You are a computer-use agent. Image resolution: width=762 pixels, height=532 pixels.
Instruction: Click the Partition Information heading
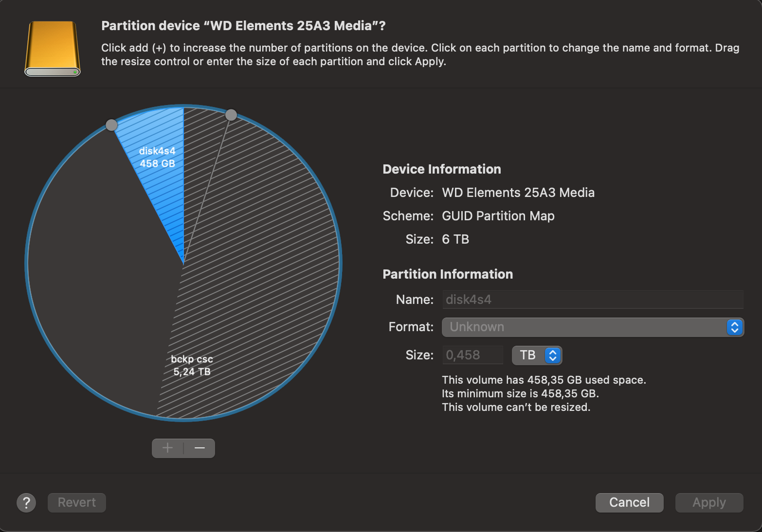tap(448, 274)
